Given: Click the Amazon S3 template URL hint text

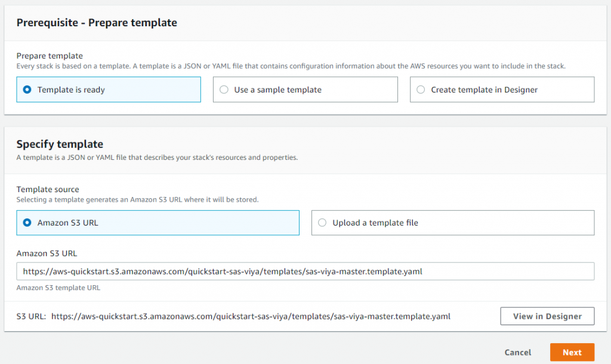Looking at the screenshot, I should coord(58,288).
